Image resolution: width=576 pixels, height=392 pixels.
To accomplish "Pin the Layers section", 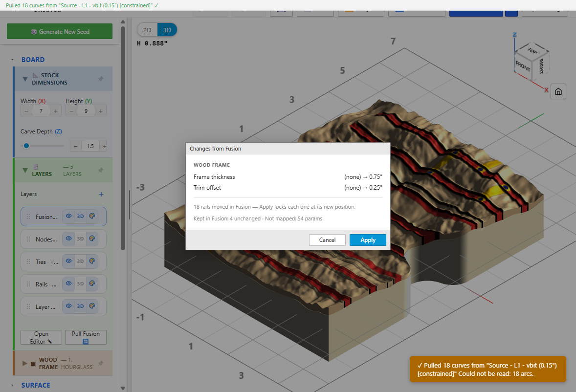I will click(101, 170).
